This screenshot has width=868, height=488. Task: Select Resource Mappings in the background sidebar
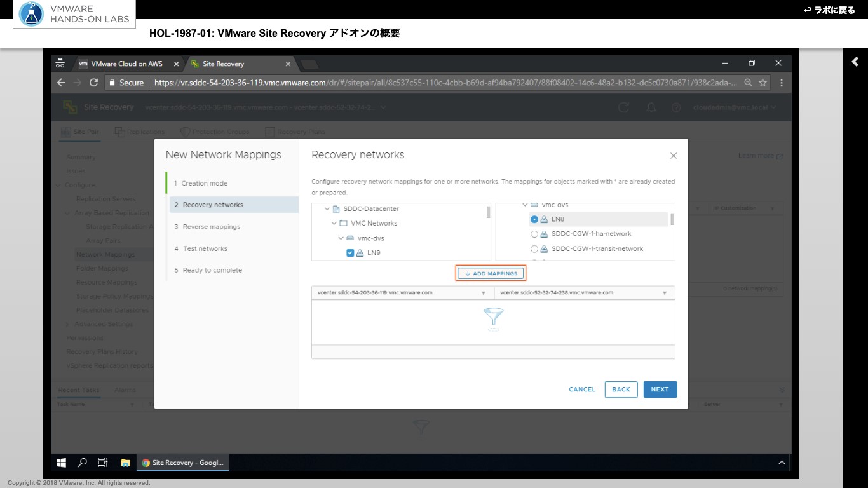click(x=106, y=282)
